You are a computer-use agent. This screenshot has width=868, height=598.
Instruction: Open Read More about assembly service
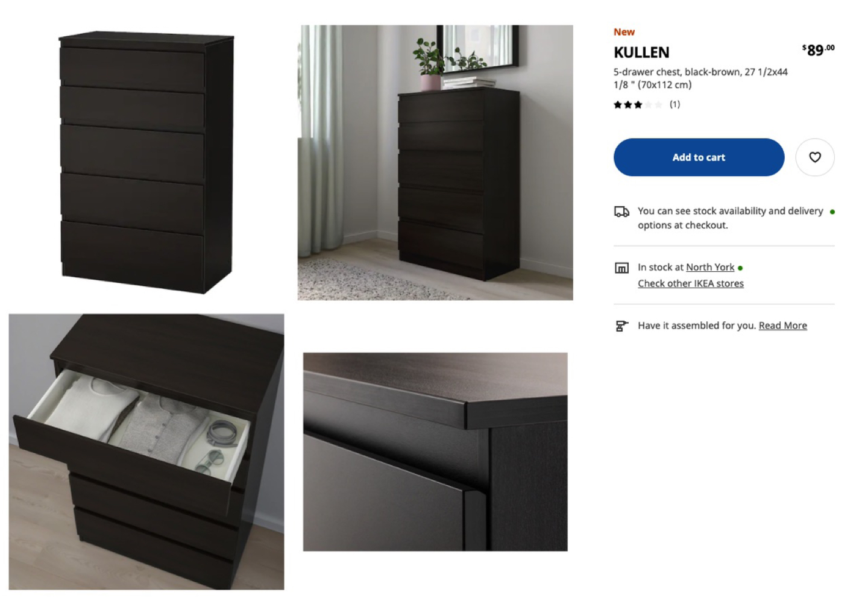[x=782, y=326]
